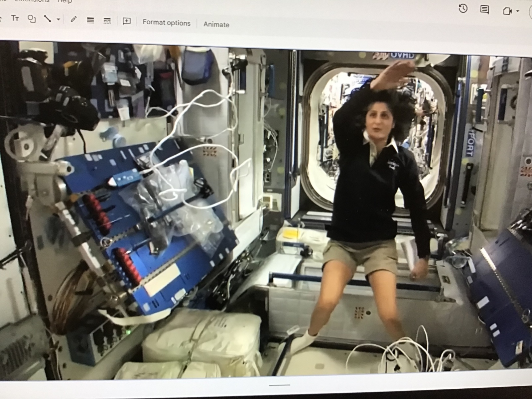Show all comments panel
Image resolution: width=532 pixels, height=399 pixels.
(484, 10)
